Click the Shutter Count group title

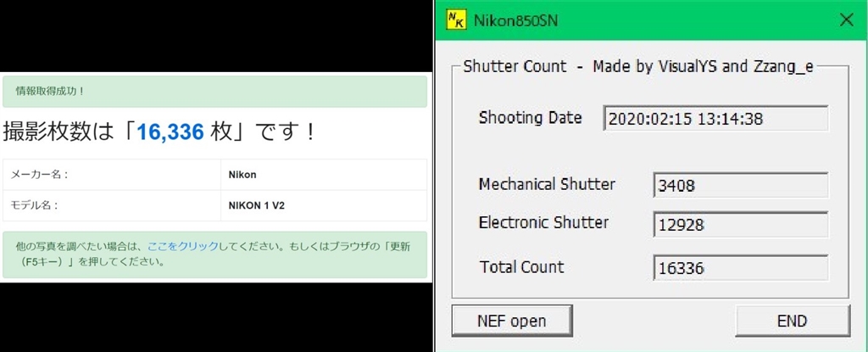(637, 66)
